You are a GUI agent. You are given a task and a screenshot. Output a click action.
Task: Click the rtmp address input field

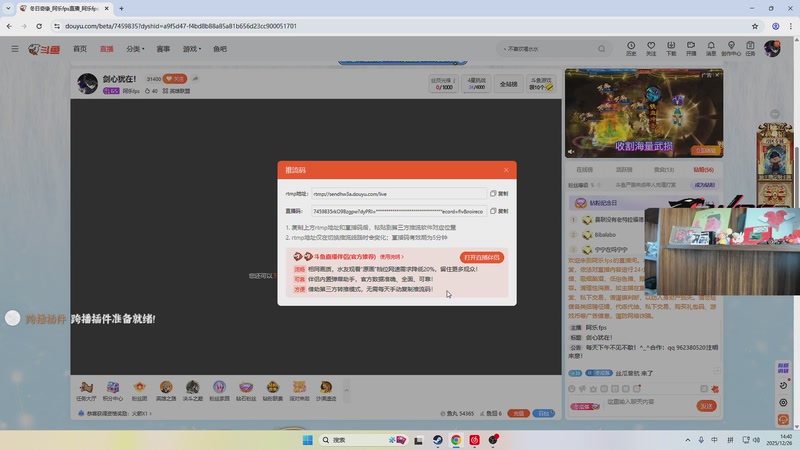point(398,194)
